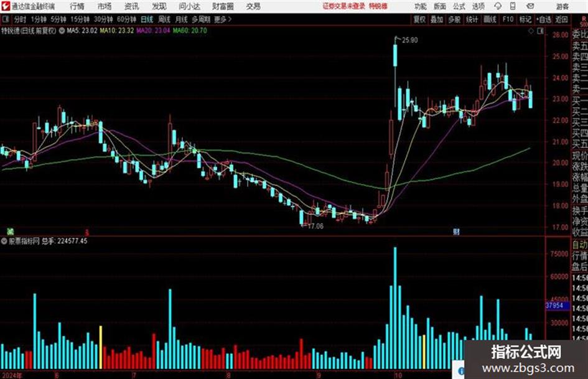Open the 交易 menu

pyautogui.click(x=253, y=6)
